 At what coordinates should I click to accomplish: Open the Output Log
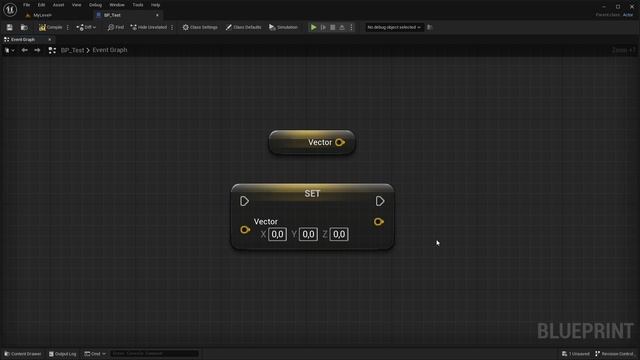coord(62,354)
